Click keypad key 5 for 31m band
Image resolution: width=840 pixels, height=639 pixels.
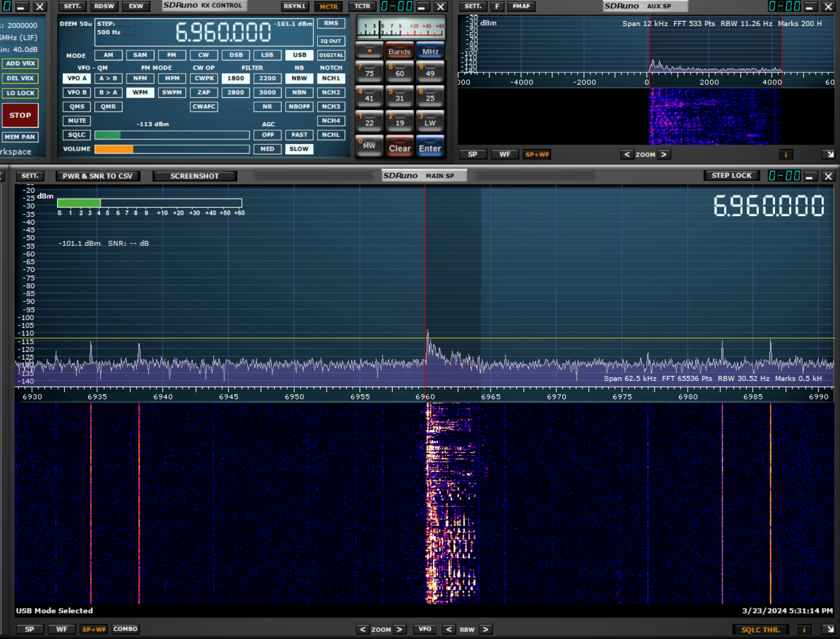coord(400,96)
